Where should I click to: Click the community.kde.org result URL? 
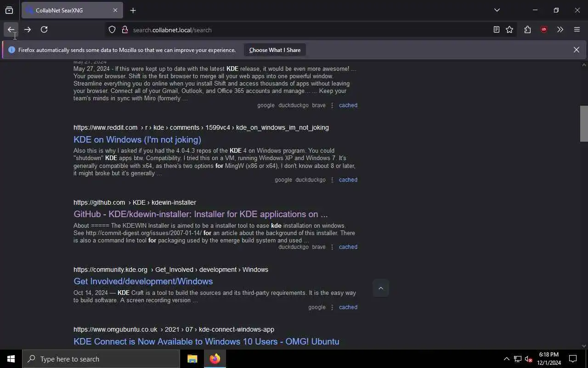(170, 270)
